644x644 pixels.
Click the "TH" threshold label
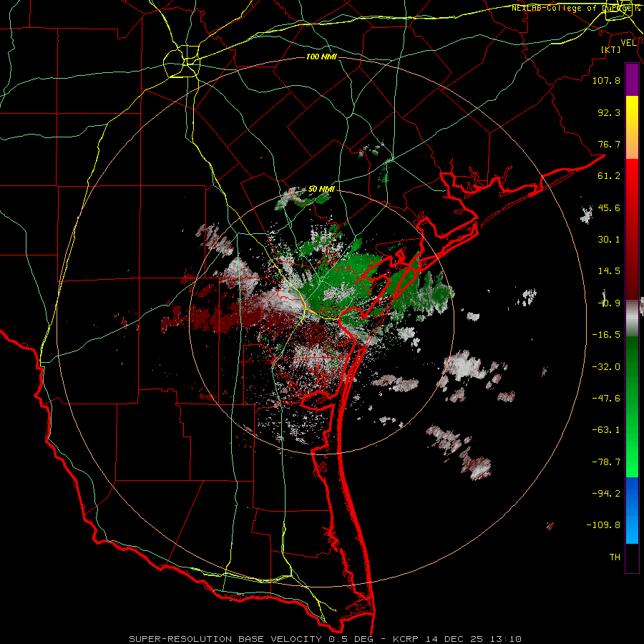[x=615, y=557]
